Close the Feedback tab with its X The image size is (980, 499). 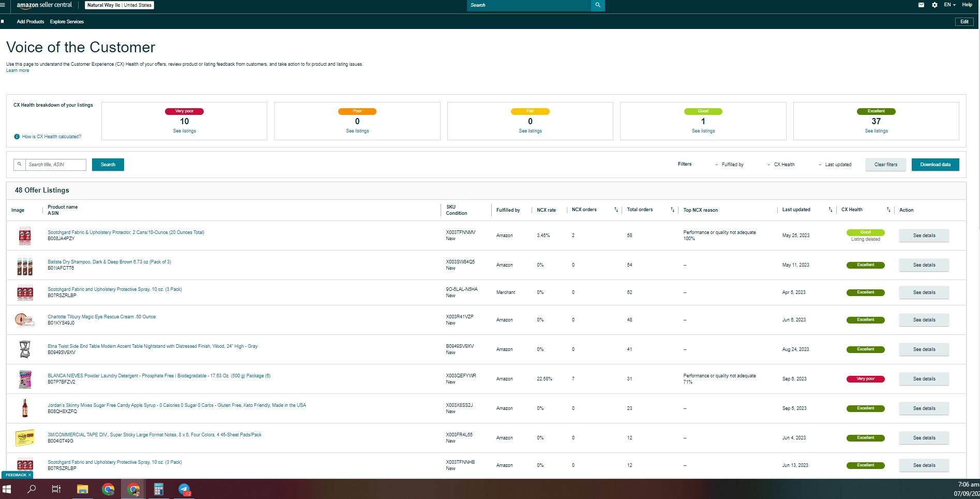click(x=29, y=475)
